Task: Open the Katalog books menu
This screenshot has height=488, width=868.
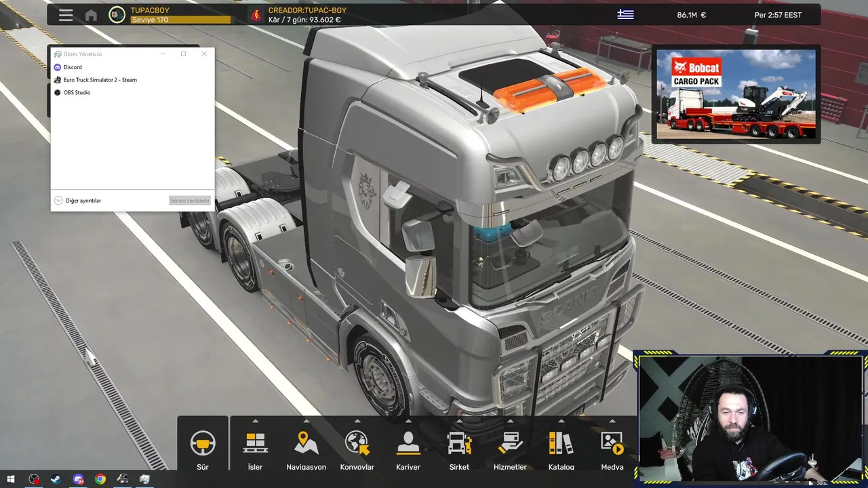Action: (561, 444)
